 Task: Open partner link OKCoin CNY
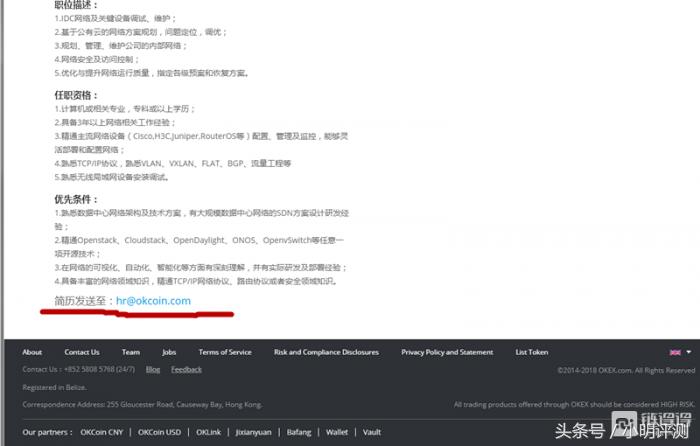[x=101, y=432]
